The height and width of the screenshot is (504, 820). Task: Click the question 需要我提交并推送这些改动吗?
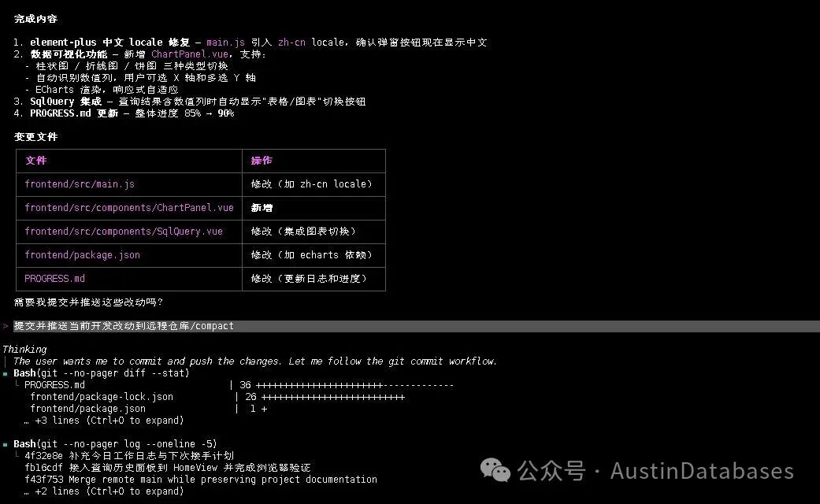(x=88, y=302)
